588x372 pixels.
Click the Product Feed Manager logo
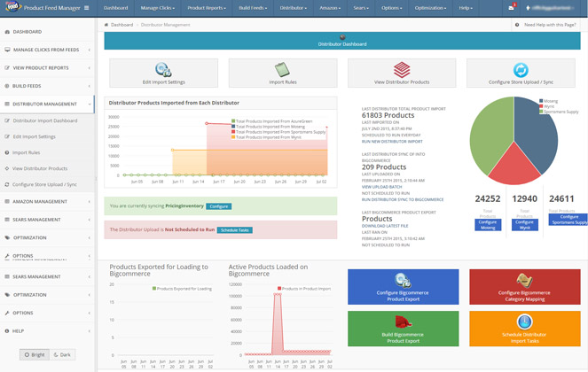pos(13,6)
